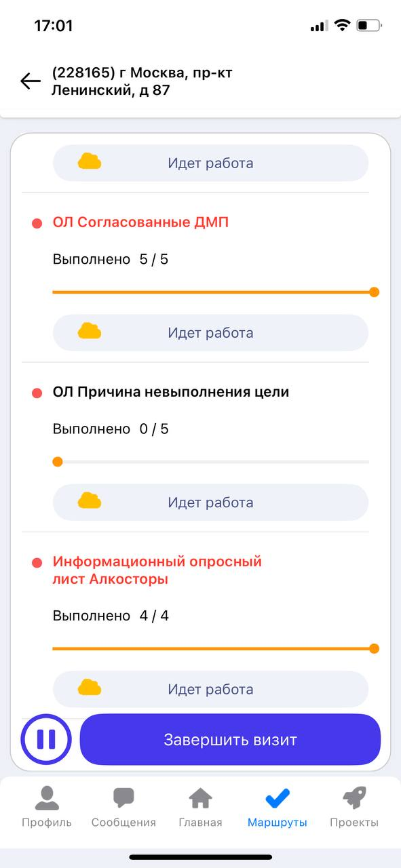Open ОЛ Согласованные ДМП questionnaire
The image size is (401, 868).
[x=140, y=222]
